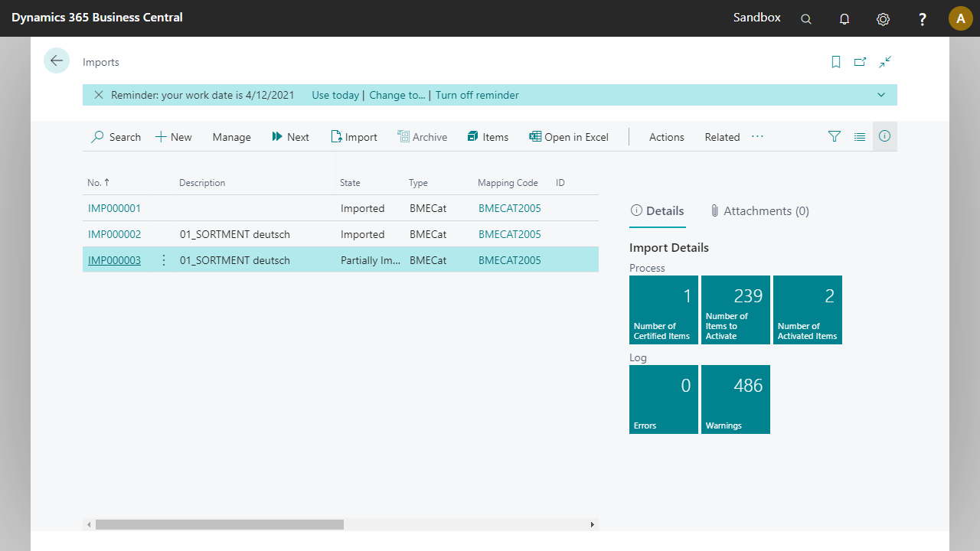980x551 pixels.
Task: Open BMECAT2005 mapping code of IMP000003
Action: coord(510,260)
